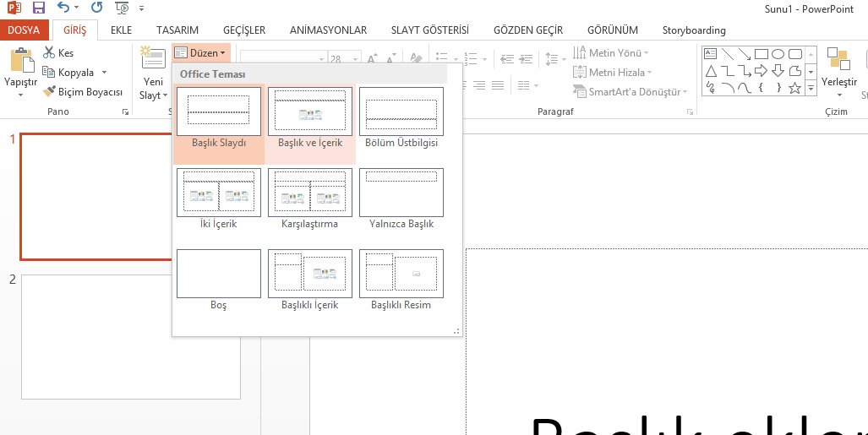Pick the Boş blank layout
Screen dimensions: 868x435
(x=219, y=280)
